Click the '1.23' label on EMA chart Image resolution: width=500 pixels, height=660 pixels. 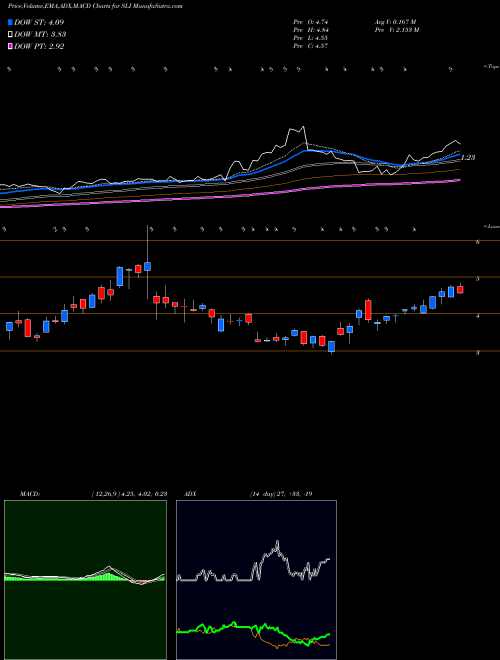[468, 157]
